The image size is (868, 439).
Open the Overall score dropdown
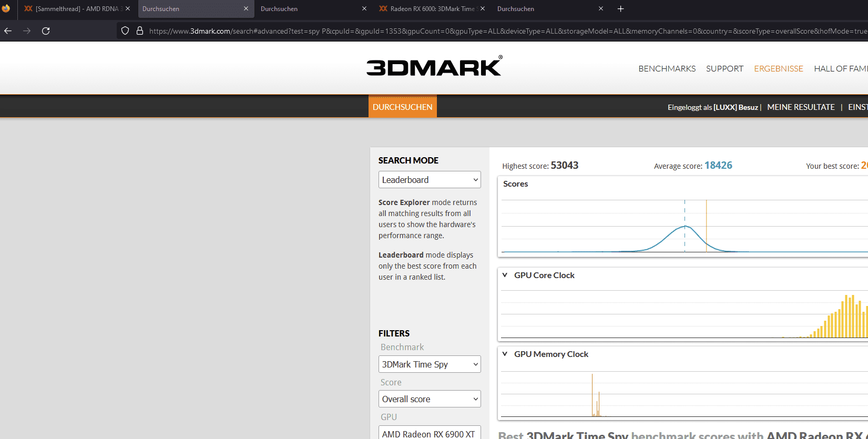430,399
